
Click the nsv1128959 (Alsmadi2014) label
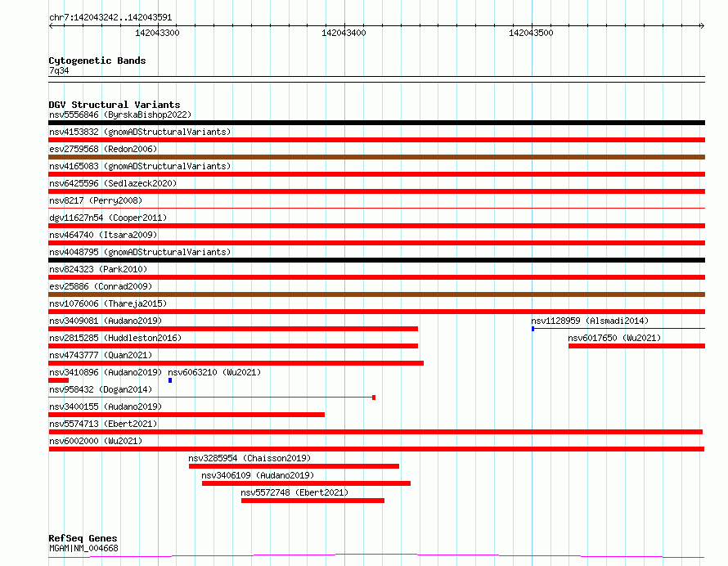pyautogui.click(x=590, y=321)
